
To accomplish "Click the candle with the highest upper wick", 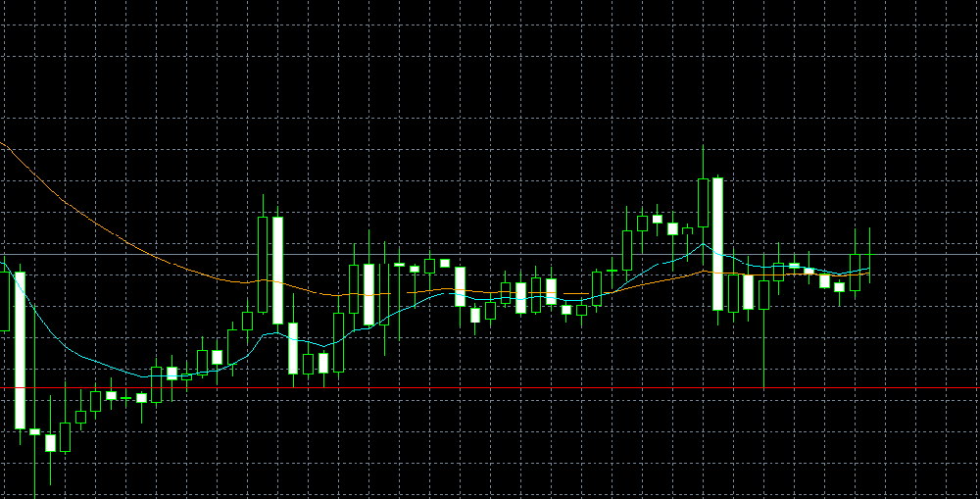I will point(703,203).
